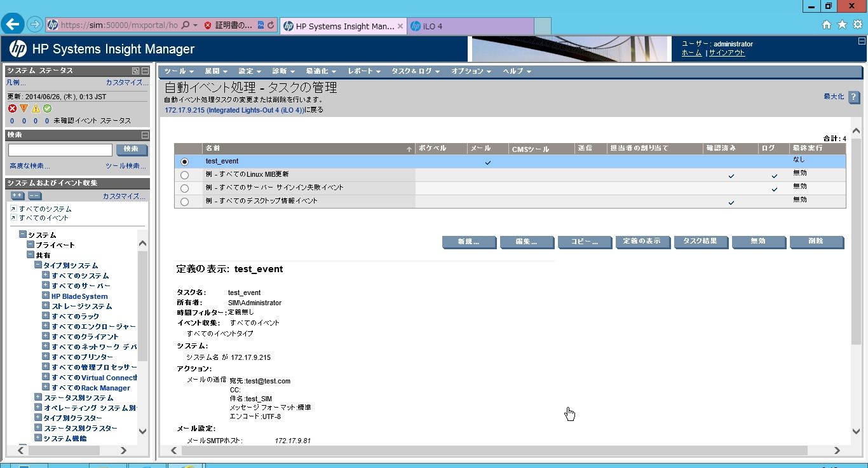
Task: Switch to the iLO 4 browser tab
Action: tap(470, 26)
